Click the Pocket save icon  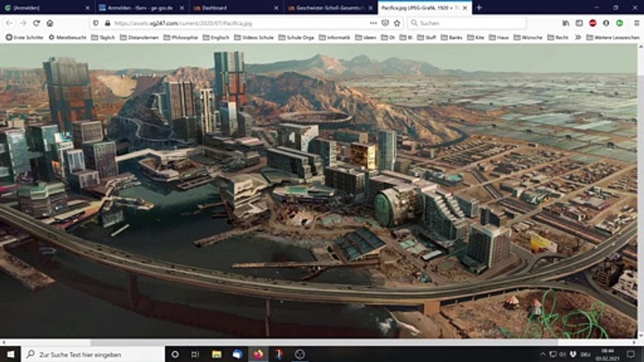tap(385, 23)
